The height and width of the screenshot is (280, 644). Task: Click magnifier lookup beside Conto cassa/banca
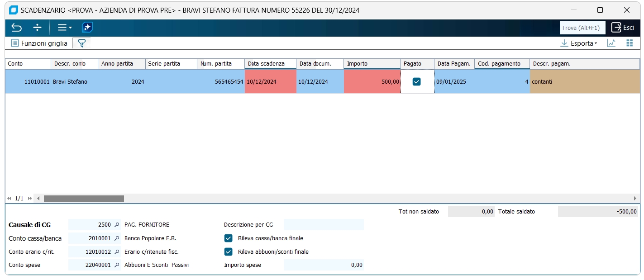pos(116,238)
